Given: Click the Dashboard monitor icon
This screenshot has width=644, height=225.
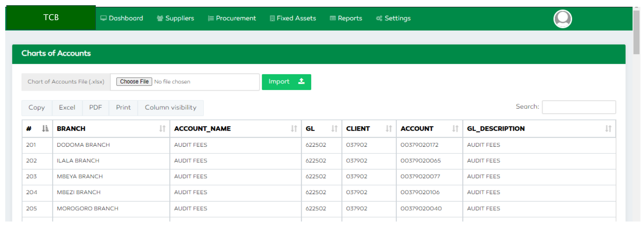Looking at the screenshot, I should pos(104,18).
